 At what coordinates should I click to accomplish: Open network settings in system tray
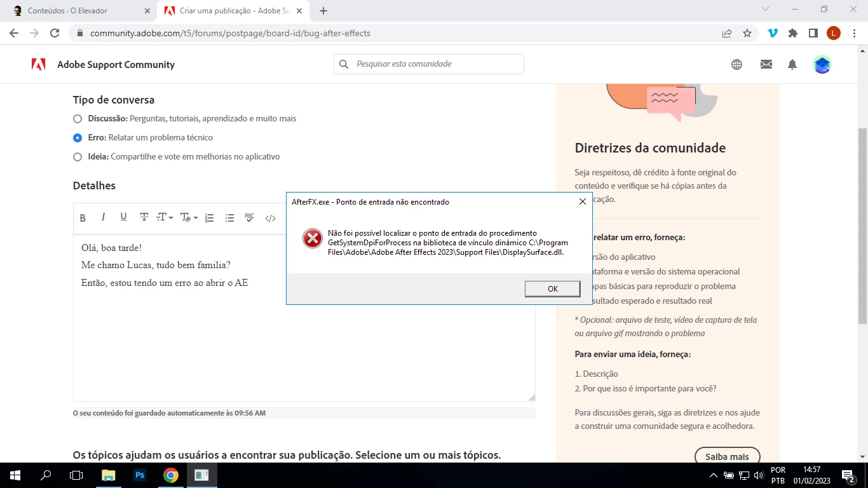744,475
